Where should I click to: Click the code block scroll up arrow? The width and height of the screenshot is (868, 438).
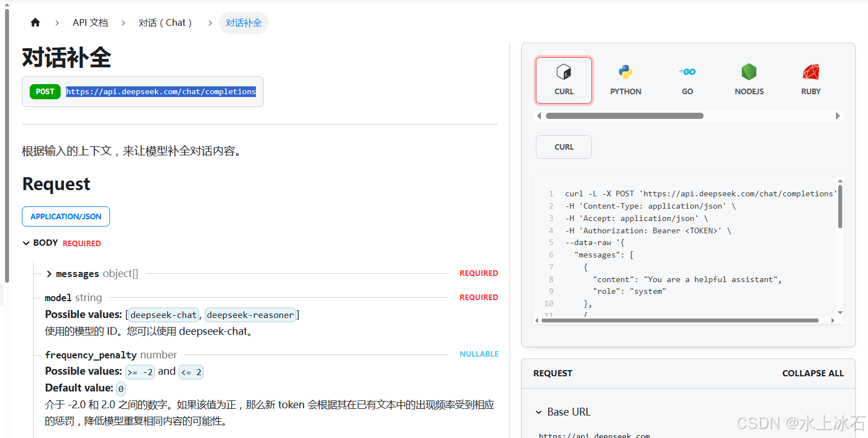click(840, 181)
